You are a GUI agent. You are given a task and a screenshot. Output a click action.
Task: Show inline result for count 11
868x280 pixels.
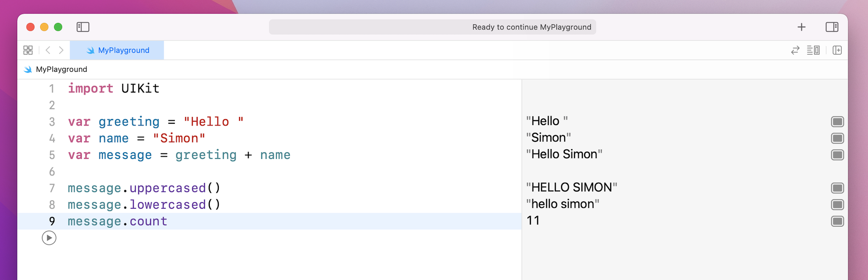[x=837, y=221]
